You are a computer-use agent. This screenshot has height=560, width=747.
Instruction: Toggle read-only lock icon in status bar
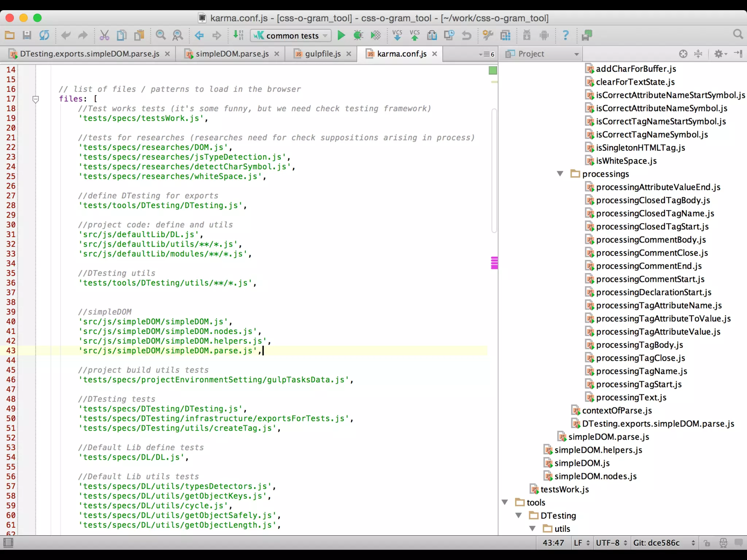(707, 543)
